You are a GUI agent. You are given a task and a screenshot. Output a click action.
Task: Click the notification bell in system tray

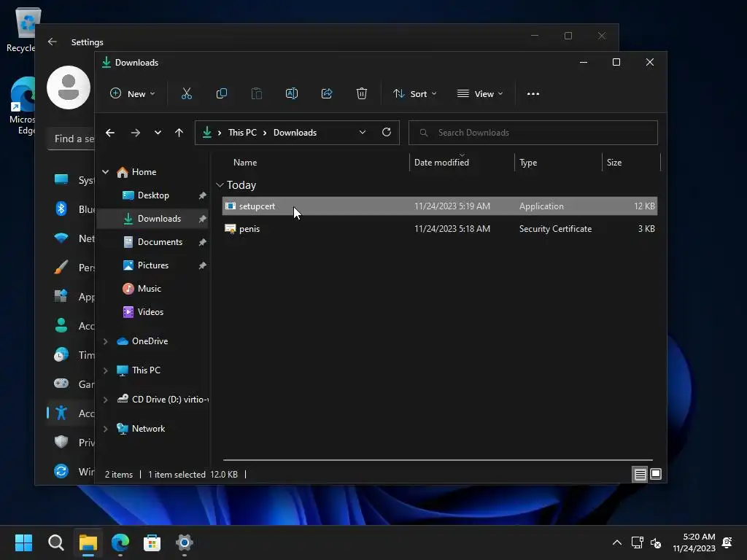[727, 542]
